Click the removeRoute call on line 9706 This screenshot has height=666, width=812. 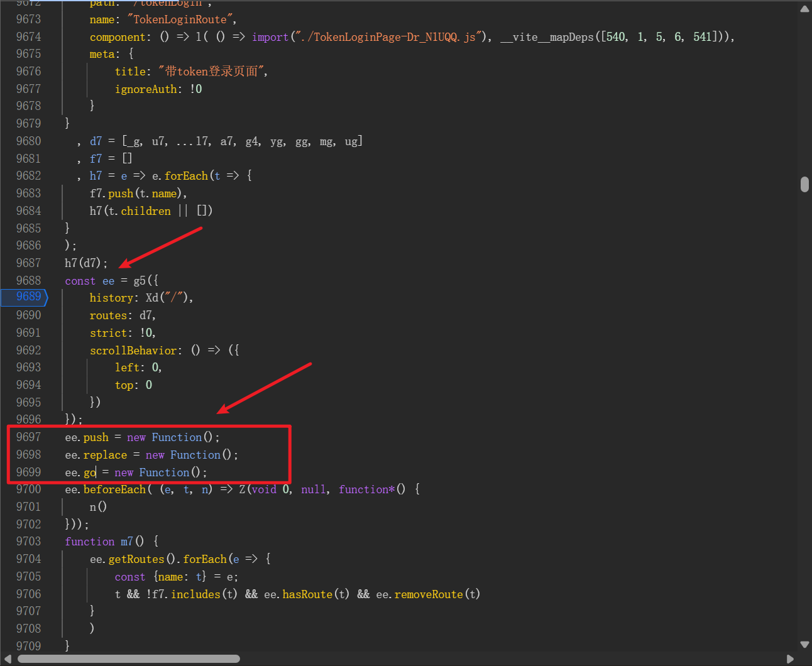pyautogui.click(x=419, y=594)
